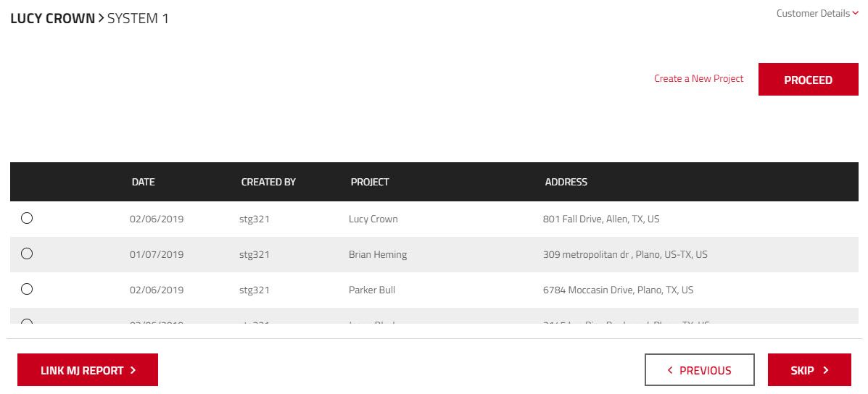Select the Brian Heming project radio button
The width and height of the screenshot is (868, 394).
(x=27, y=253)
